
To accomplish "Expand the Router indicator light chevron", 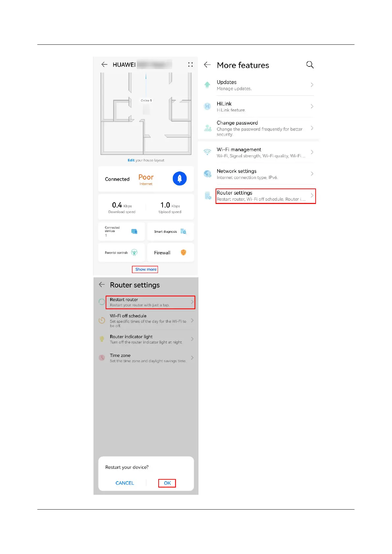I will pyautogui.click(x=192, y=339).
